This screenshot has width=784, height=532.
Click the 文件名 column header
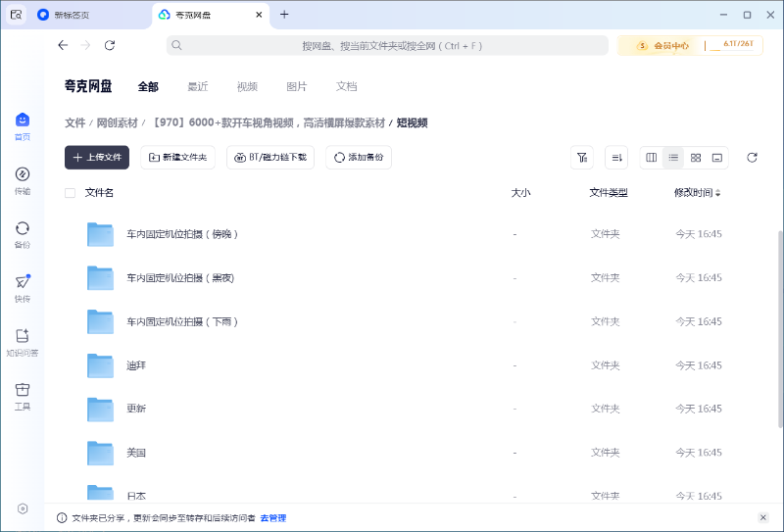(99, 193)
